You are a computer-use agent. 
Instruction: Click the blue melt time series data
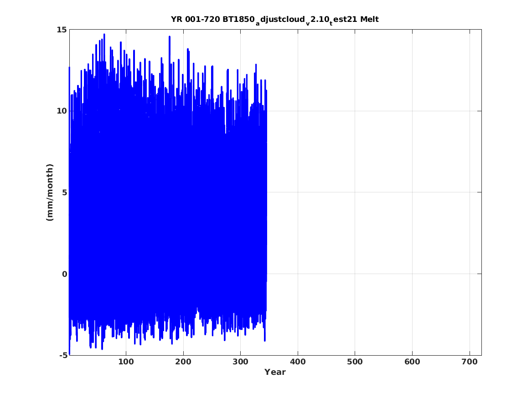(168, 193)
